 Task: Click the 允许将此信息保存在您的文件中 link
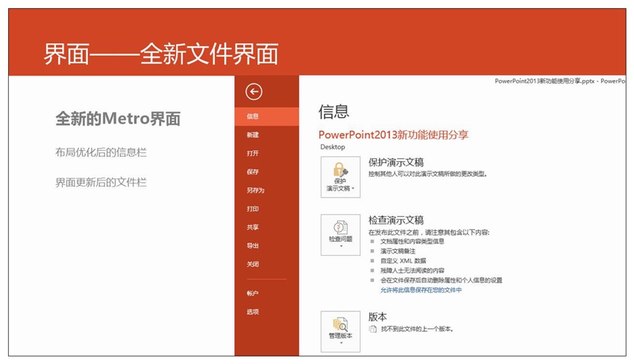coord(421,290)
